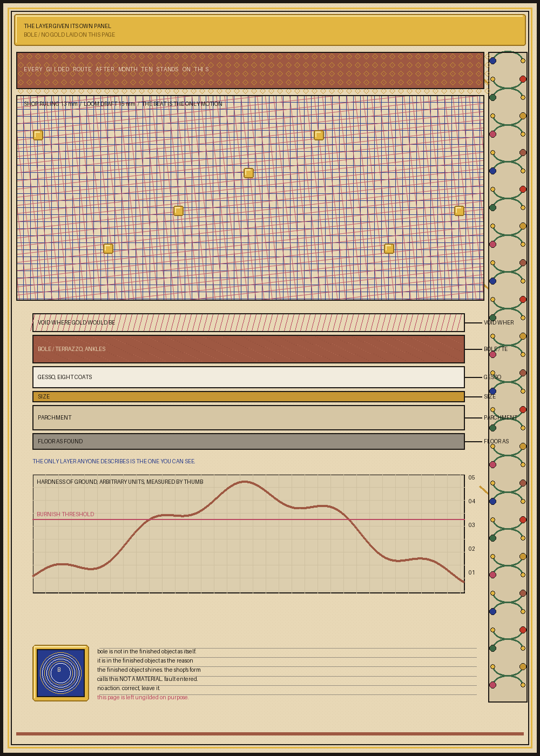Select the tan 'PARCHMENT' layer bar

click(x=248, y=417)
